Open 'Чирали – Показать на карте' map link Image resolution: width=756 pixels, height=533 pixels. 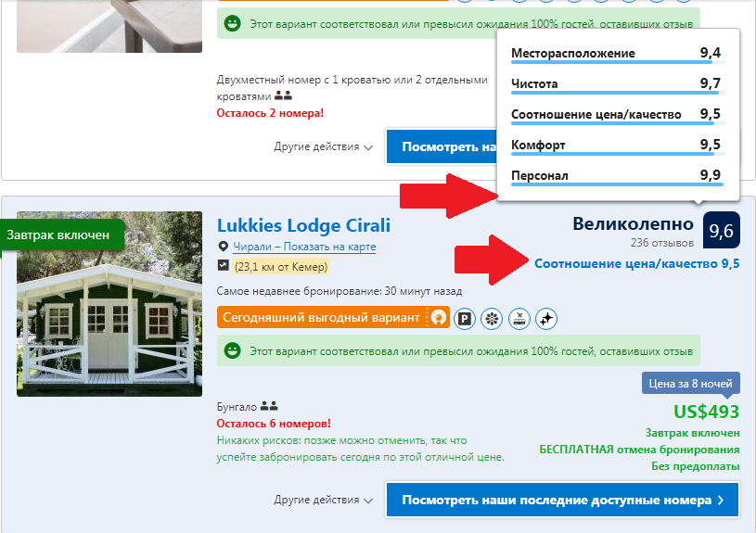click(x=304, y=247)
